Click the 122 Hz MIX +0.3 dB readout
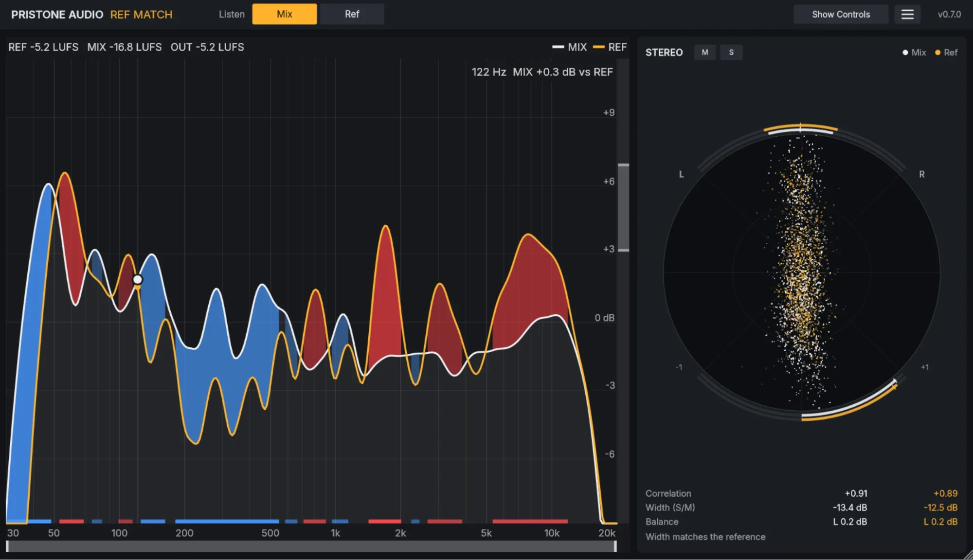This screenshot has height=560, width=973. point(542,72)
